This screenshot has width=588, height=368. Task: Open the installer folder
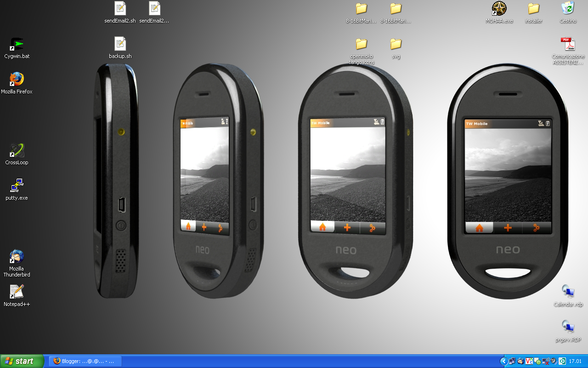(x=534, y=12)
